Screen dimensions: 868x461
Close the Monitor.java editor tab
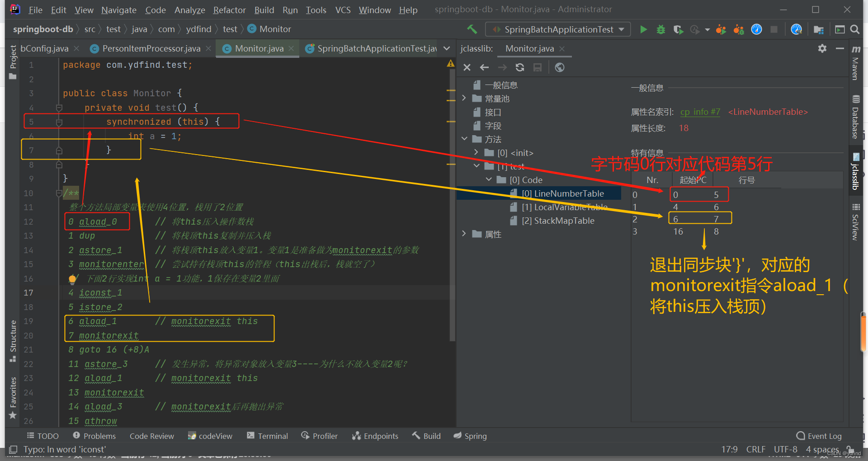point(291,48)
